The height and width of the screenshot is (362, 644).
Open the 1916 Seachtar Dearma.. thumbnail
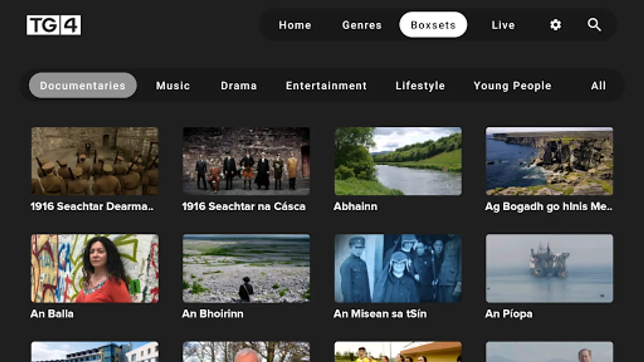[95, 161]
